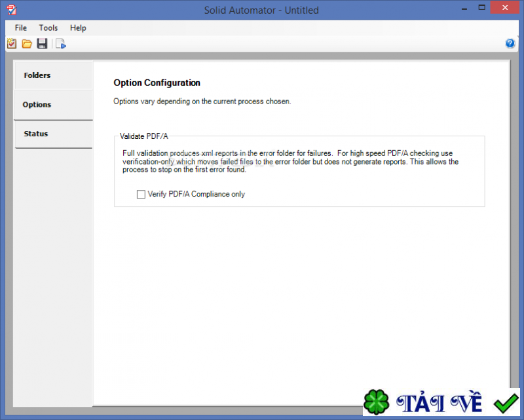The width and height of the screenshot is (524, 420).
Task: Click the Option Configuration heading
Action: (157, 83)
